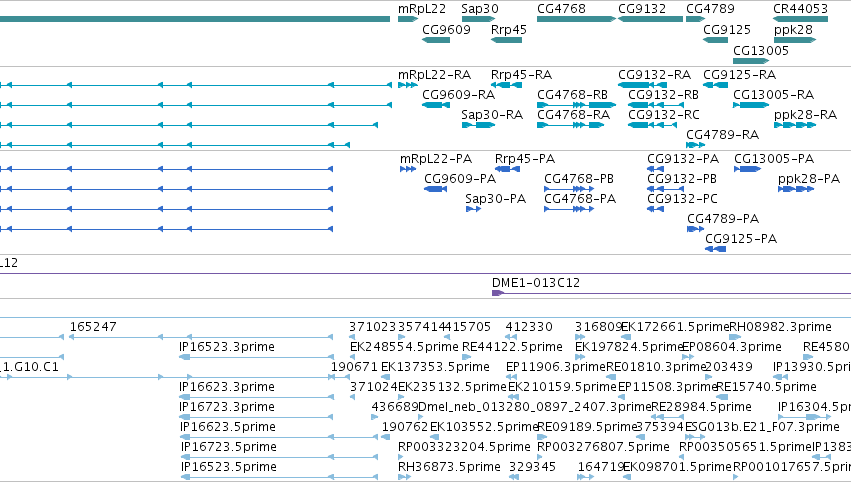Click the ppk28-PA protein feature
This screenshot has width=851, height=482.
(796, 189)
